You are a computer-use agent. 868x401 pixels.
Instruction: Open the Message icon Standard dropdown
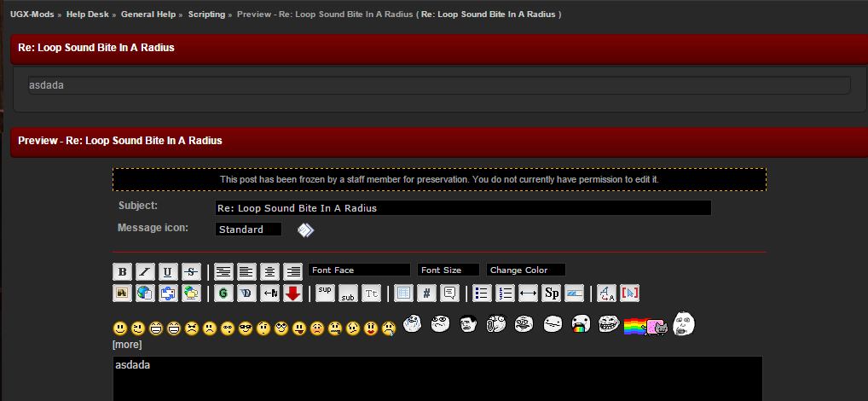pyautogui.click(x=249, y=230)
